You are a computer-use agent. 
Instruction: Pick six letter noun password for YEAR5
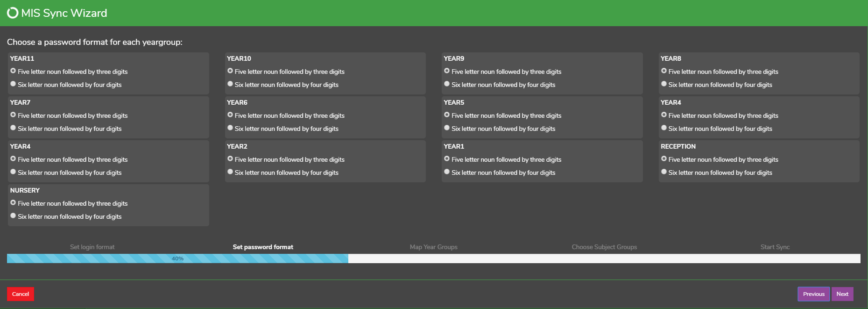tap(447, 128)
